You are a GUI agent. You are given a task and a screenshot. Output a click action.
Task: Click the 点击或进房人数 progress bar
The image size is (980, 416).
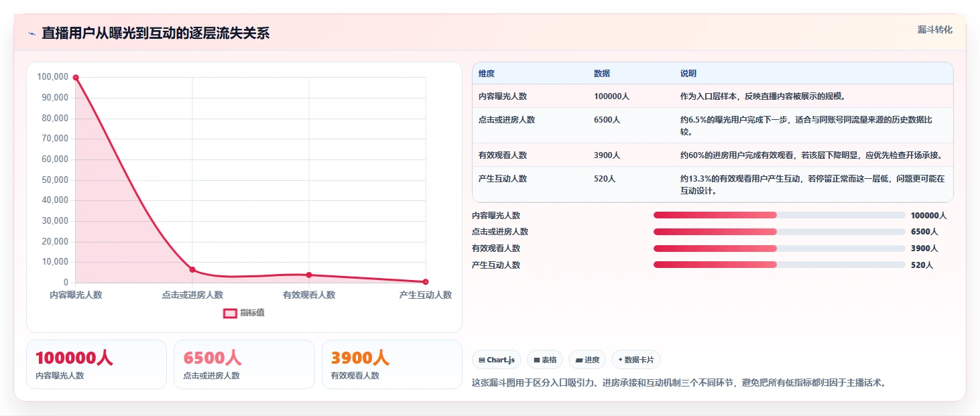[780, 232]
